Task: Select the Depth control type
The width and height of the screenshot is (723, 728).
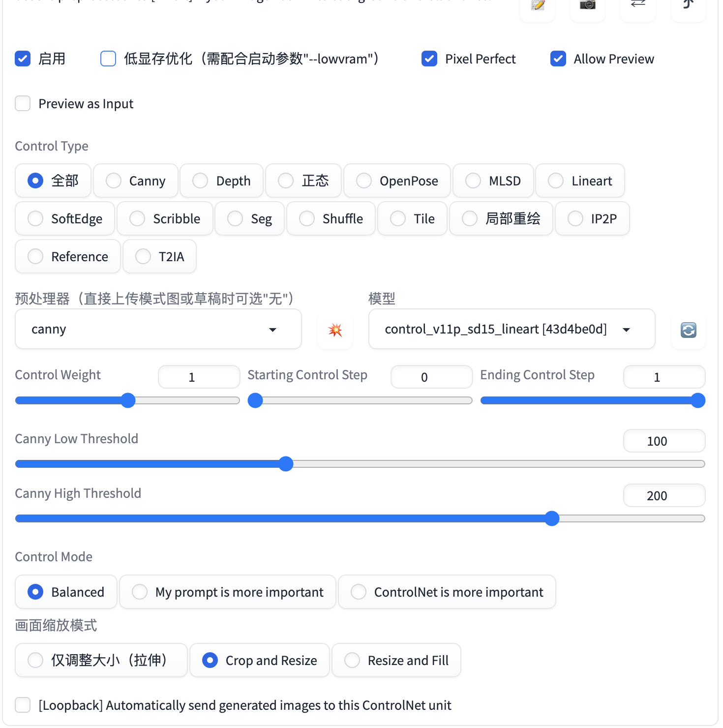Action: pyautogui.click(x=200, y=181)
